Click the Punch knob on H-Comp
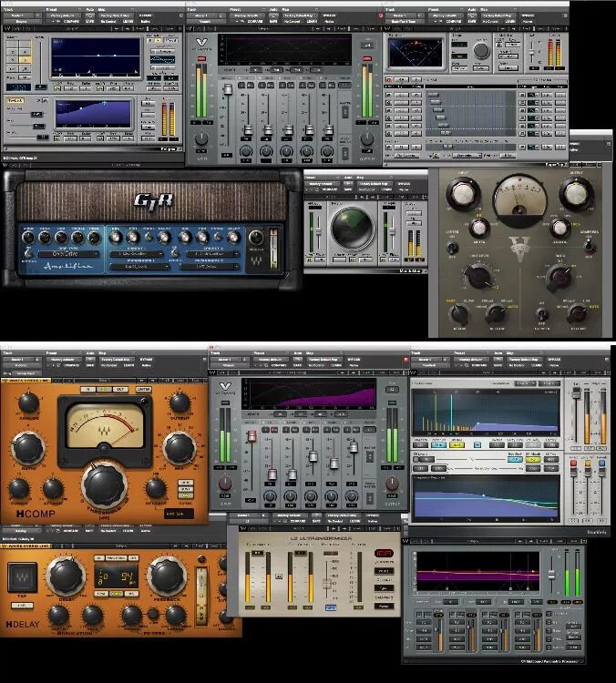This screenshot has height=683, width=616. pyautogui.click(x=19, y=489)
